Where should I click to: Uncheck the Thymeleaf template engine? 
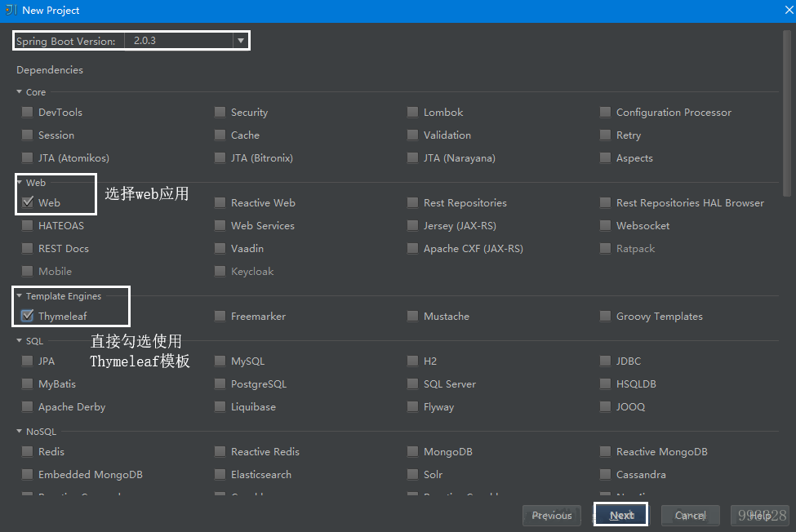click(28, 316)
